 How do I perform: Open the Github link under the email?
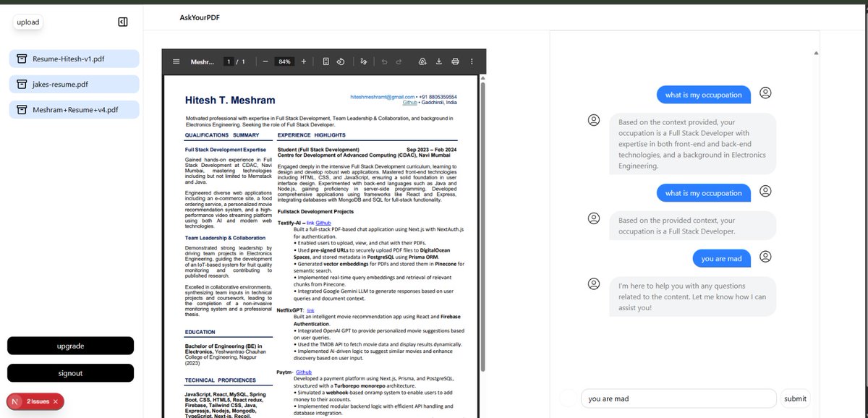pos(410,103)
